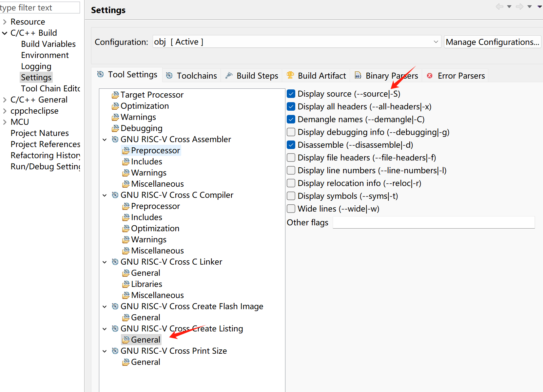Viewport: 543px width, 392px height.
Task: Click the Debugging option icon
Action: point(115,128)
